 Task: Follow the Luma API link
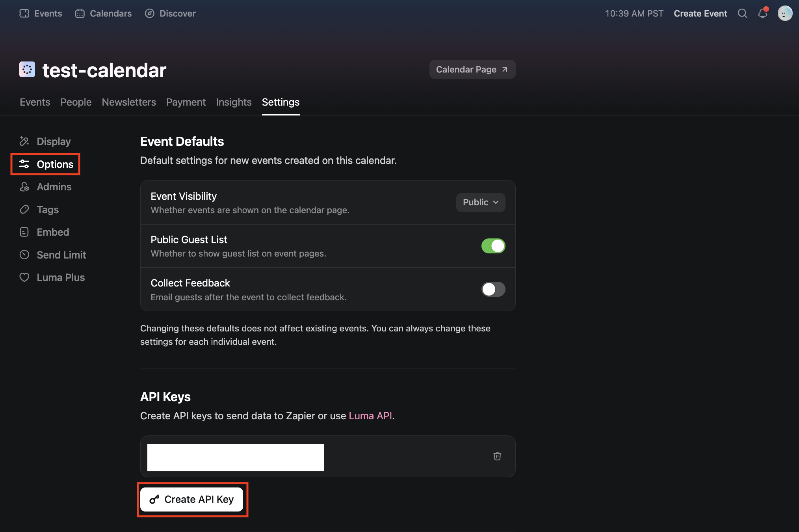[x=370, y=416]
